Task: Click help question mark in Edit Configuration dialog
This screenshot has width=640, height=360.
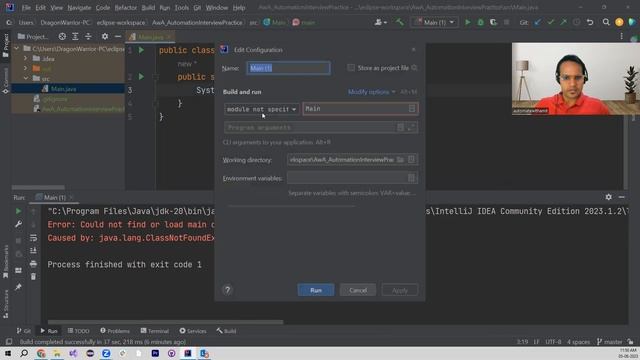Action: [x=228, y=290]
